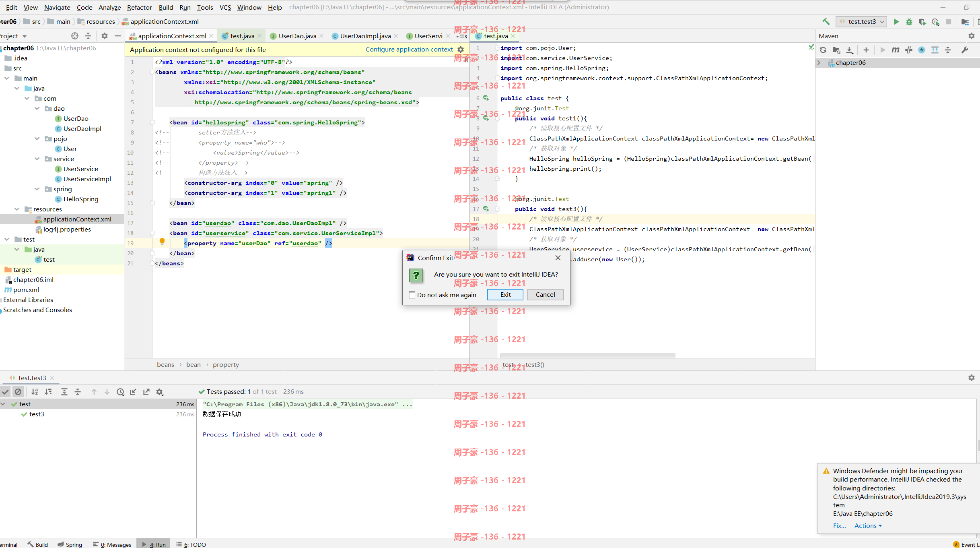Cancel the Confirm Exit dialog
980x548 pixels.
click(x=545, y=295)
